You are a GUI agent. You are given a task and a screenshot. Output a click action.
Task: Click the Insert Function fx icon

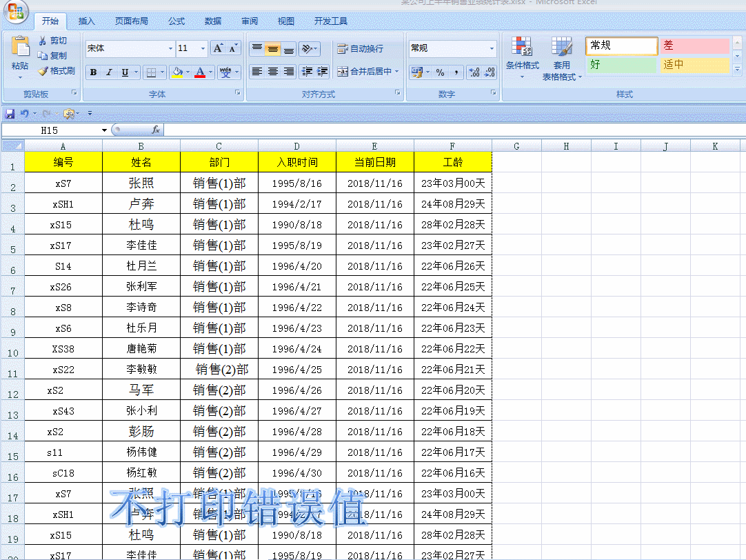click(x=156, y=130)
